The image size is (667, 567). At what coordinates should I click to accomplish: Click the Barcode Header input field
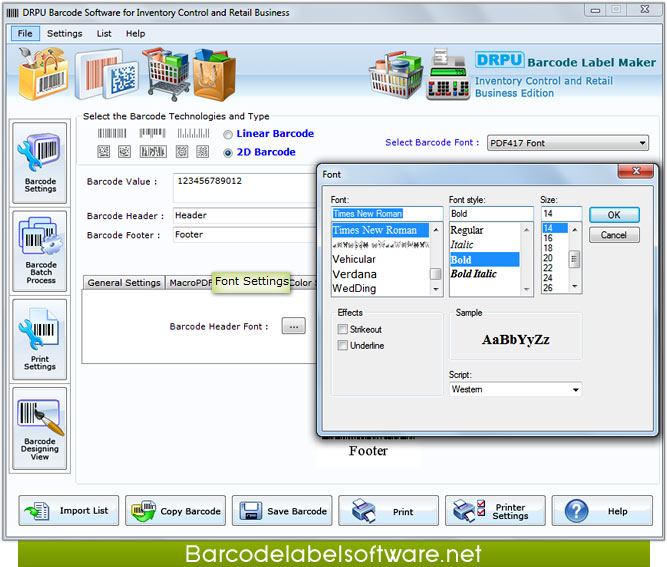[245, 216]
